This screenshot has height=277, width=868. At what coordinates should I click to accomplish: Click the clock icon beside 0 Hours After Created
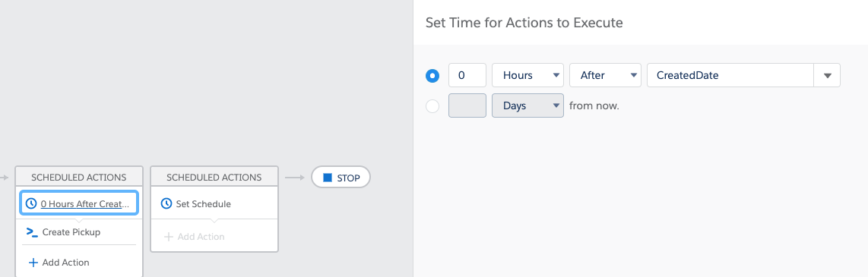tap(32, 203)
